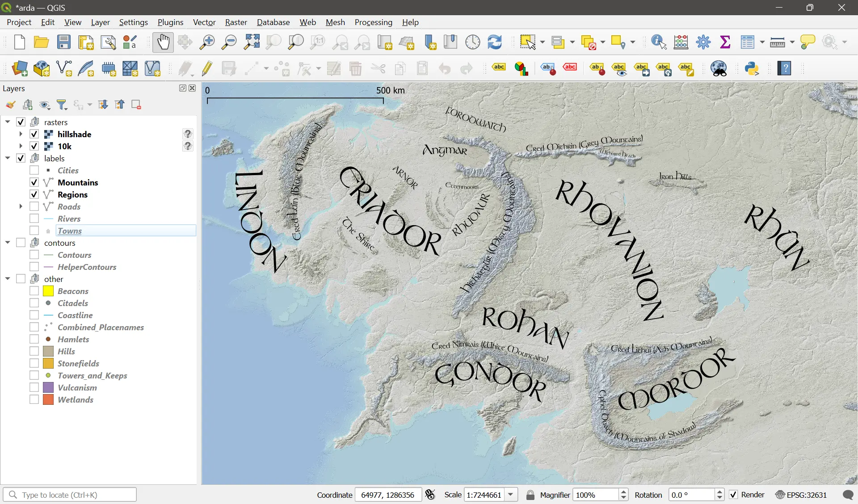Open the Processing Toolbox gear icon

703,42
